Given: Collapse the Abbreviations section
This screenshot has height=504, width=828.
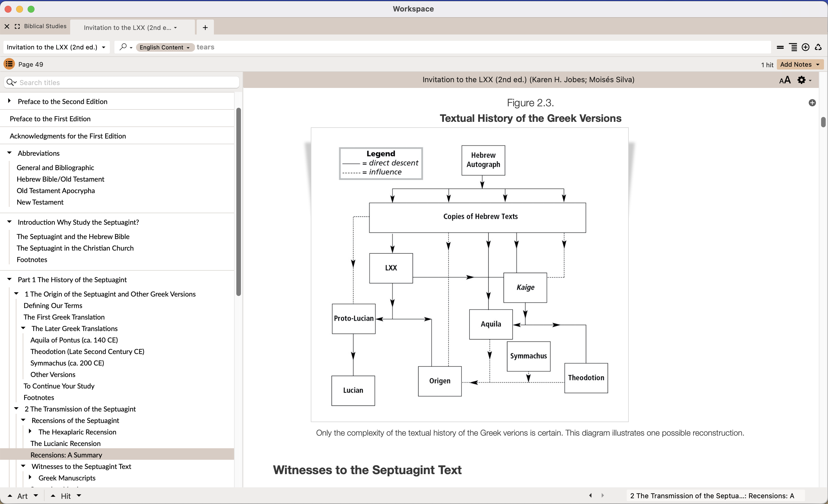Looking at the screenshot, I should click(9, 153).
